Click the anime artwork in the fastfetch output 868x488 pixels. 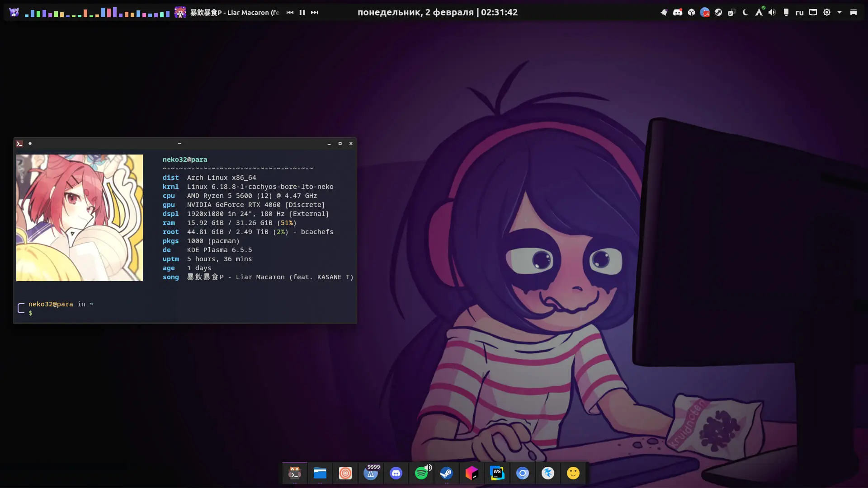(79, 217)
